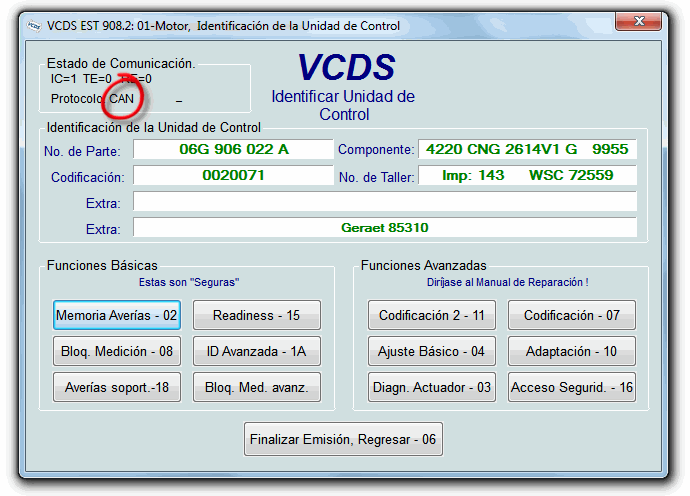Open Adaptación - 10

572,351
